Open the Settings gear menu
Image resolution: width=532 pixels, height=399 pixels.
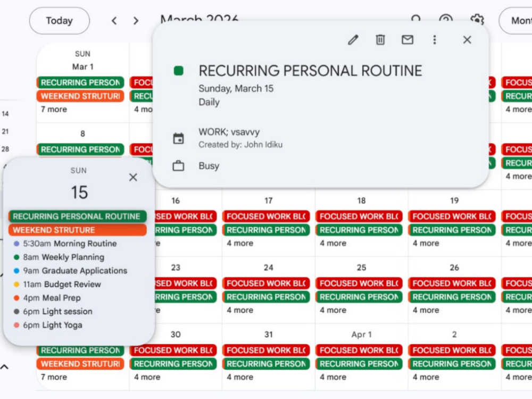(477, 20)
